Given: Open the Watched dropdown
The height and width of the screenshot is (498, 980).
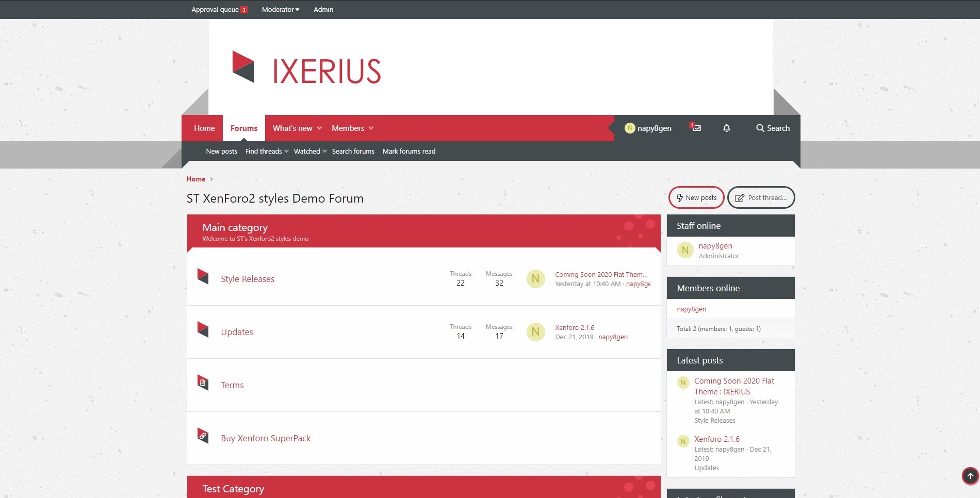Looking at the screenshot, I should click(310, 151).
